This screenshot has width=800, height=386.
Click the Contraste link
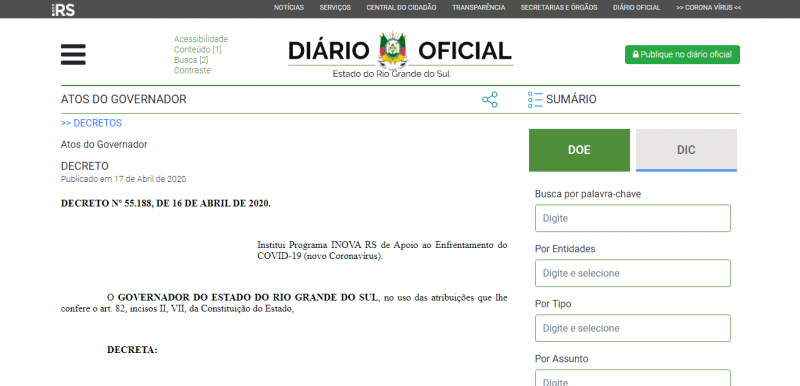pos(192,70)
